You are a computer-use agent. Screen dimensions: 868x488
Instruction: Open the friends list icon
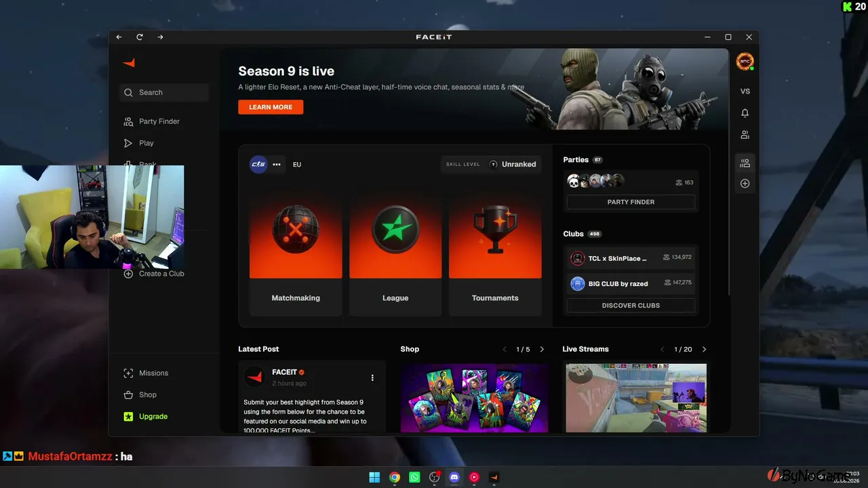(x=745, y=135)
